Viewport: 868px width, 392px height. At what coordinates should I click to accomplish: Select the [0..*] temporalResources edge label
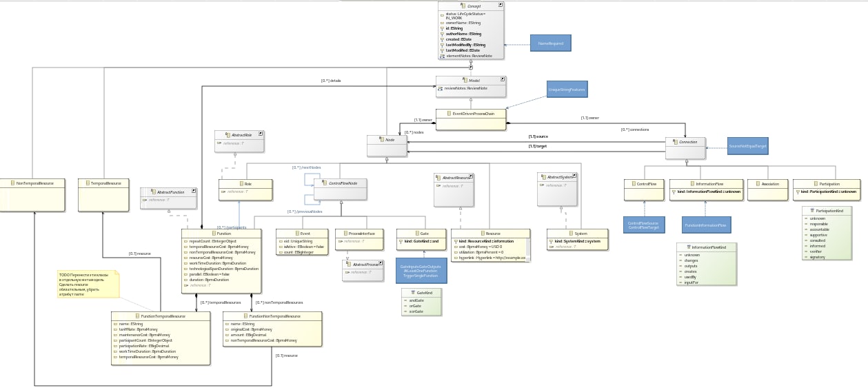[221, 302]
